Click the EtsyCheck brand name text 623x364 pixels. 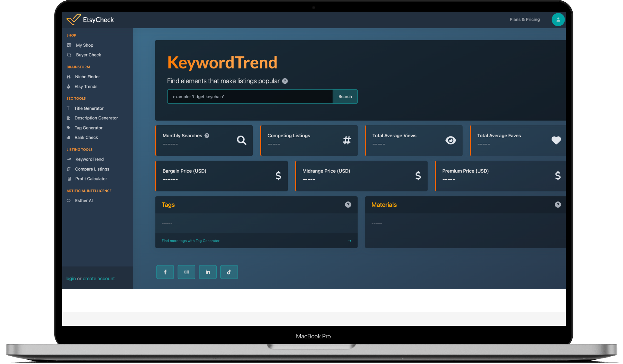point(98,20)
